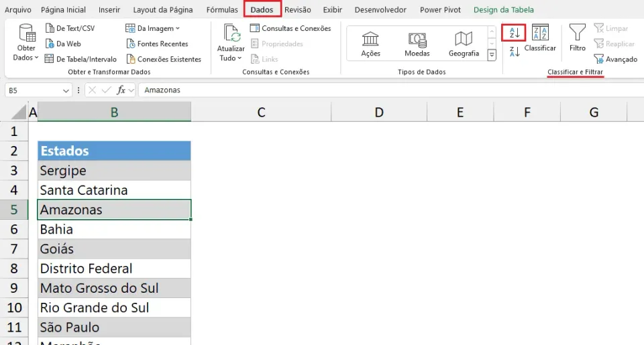
Task: Switch to the Inserir tab
Action: [x=109, y=9]
